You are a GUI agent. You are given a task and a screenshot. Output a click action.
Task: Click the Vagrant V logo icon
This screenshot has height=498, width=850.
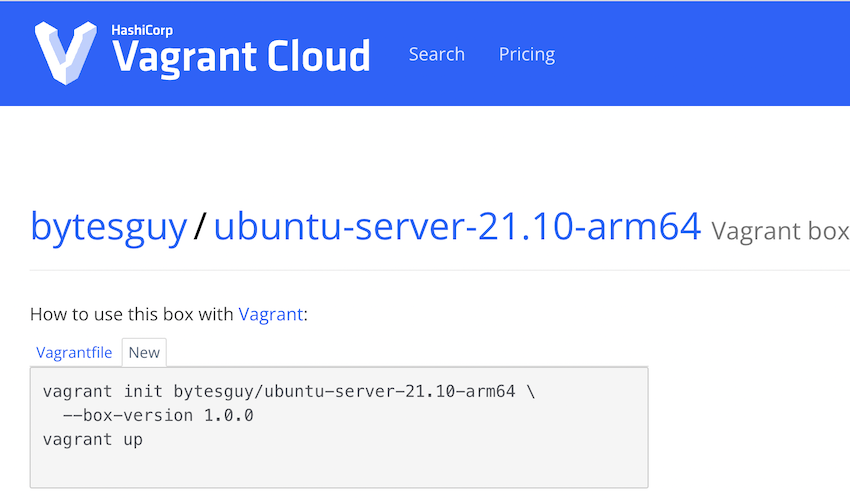[66, 53]
